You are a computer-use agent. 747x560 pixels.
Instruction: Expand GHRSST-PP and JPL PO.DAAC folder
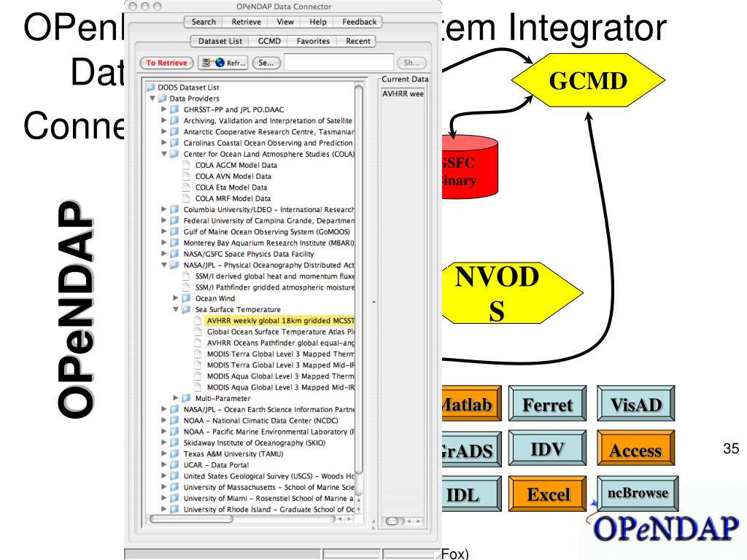164,109
